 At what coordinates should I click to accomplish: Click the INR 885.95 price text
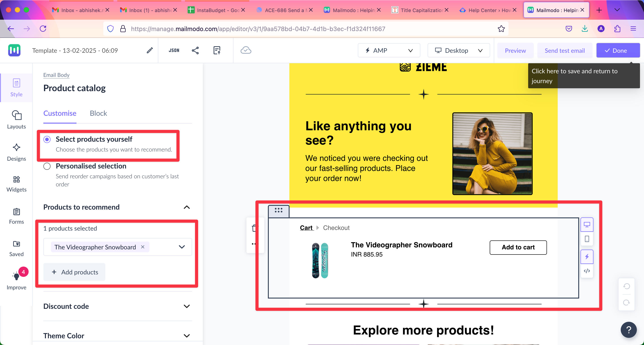366,254
